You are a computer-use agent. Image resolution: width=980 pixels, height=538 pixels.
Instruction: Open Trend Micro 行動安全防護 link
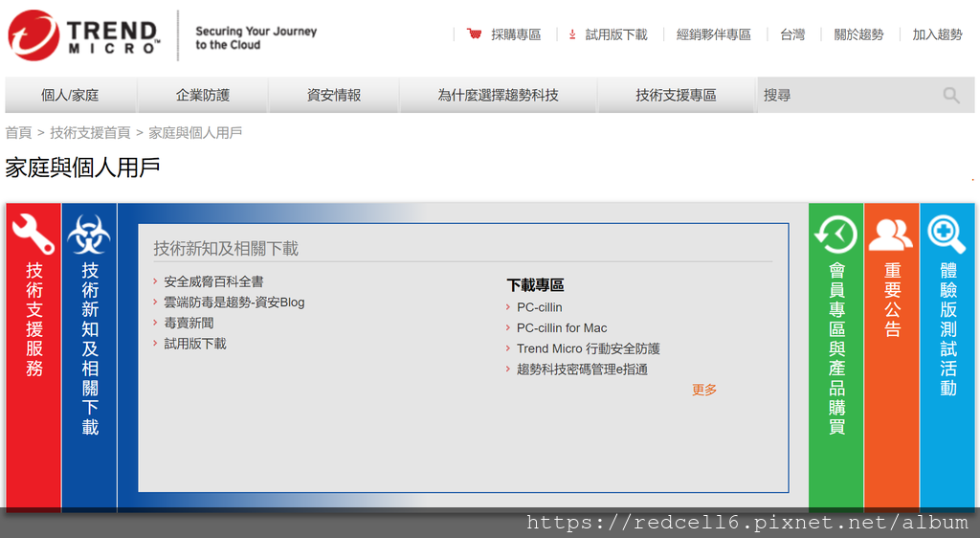point(589,348)
